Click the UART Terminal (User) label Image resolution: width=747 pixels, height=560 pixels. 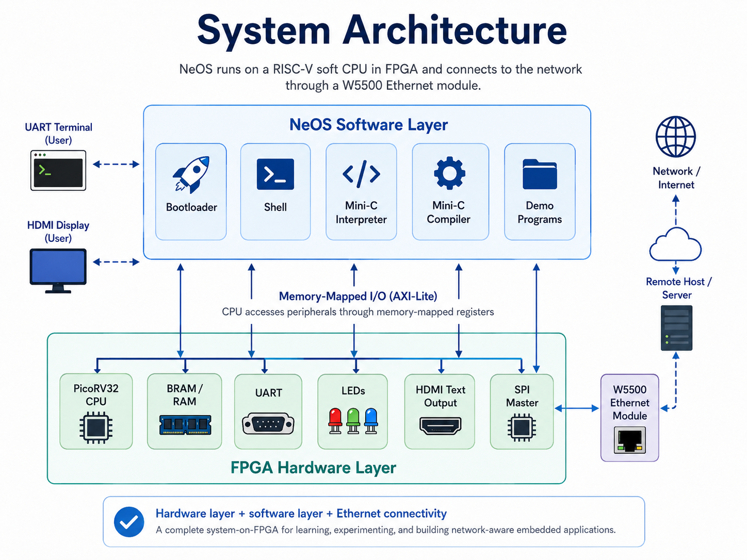click(58, 134)
